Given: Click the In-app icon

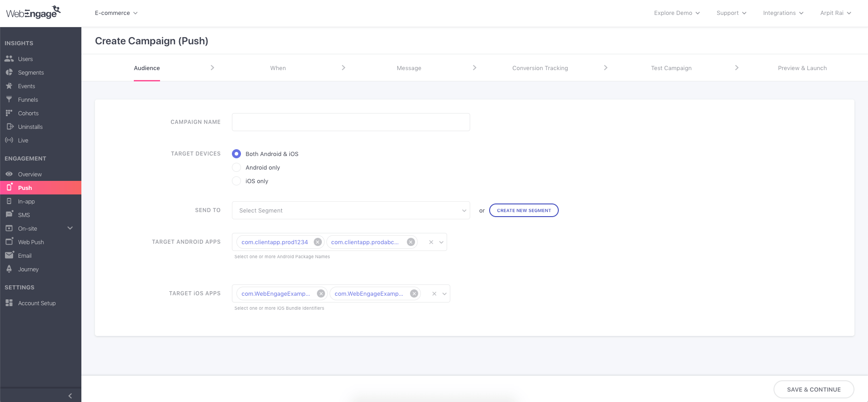Looking at the screenshot, I should 9,201.
